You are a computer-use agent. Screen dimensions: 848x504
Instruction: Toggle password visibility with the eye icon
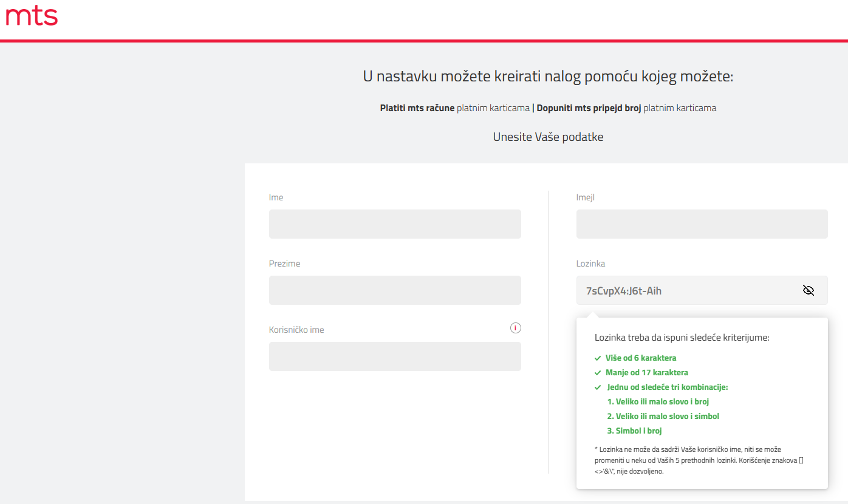point(808,290)
